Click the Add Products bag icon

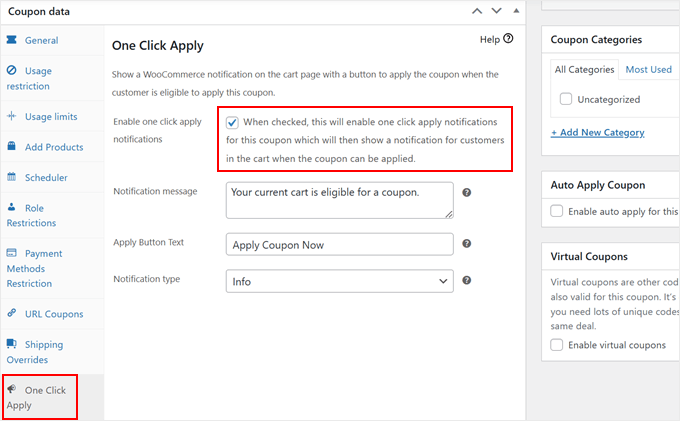tap(12, 146)
